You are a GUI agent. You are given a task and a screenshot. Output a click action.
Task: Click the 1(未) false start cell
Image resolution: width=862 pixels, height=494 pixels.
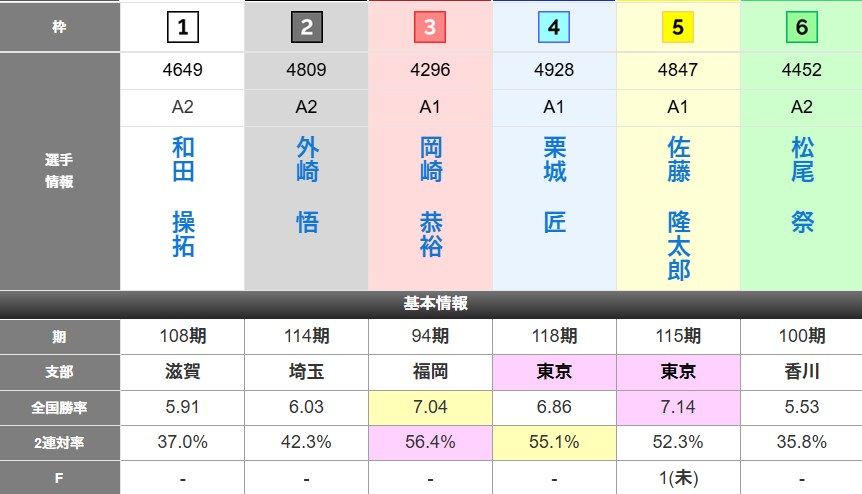point(679,477)
